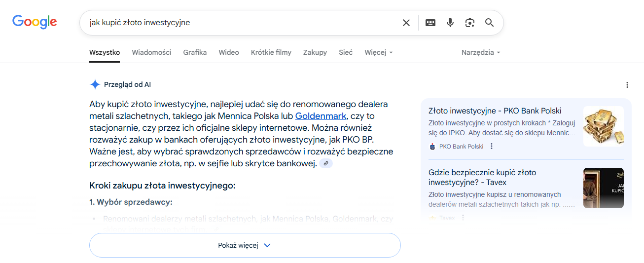Open AI overview three-dot options menu
Viewport: 644px width, 263px height.
[627, 85]
